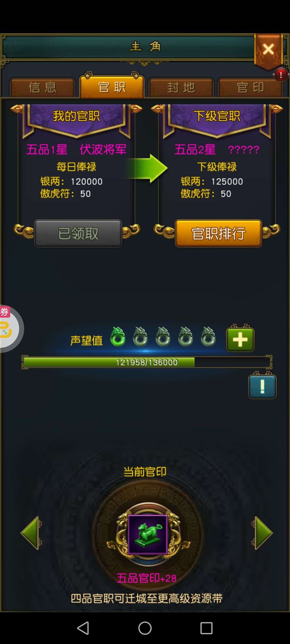The image size is (290, 644).
Task: Click the fifth jade ring icon
Action: coord(208,336)
